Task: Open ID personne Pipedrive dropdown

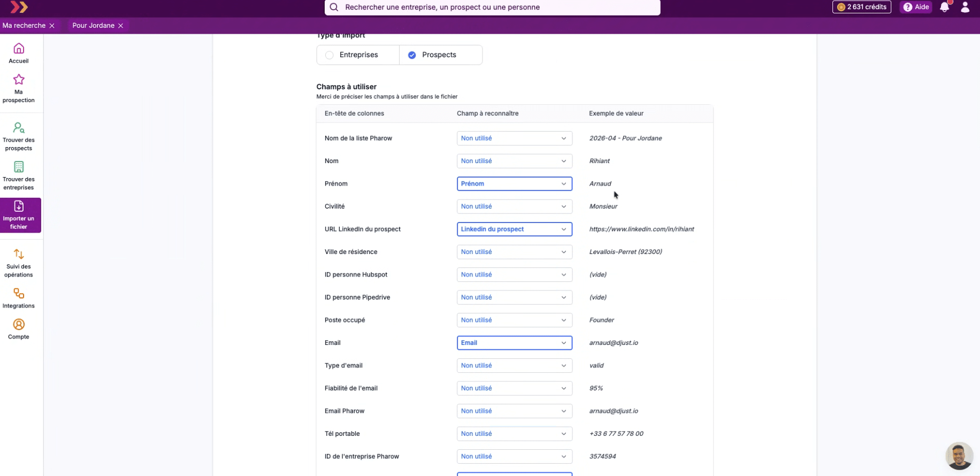Action: pyautogui.click(x=515, y=297)
